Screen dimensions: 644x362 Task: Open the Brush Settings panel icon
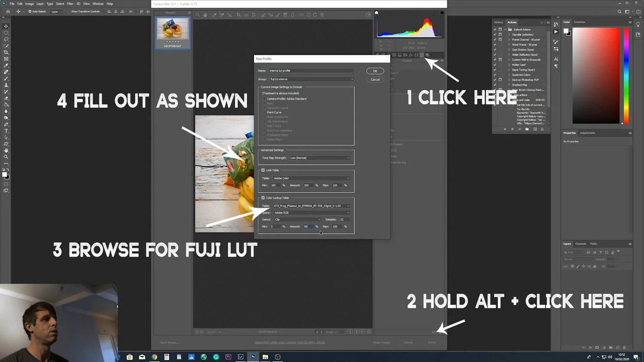(556, 42)
